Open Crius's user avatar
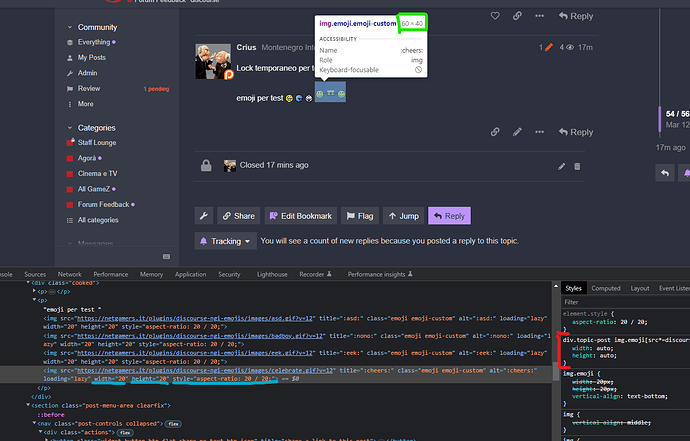690x441 pixels. pyautogui.click(x=213, y=61)
